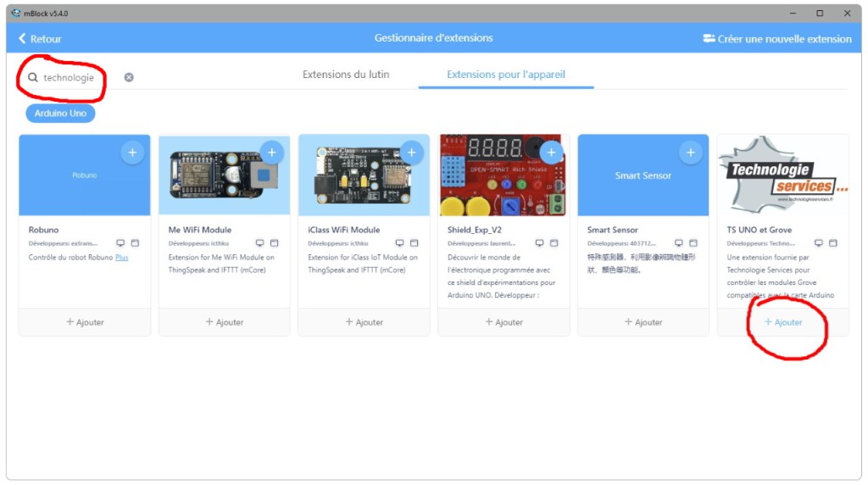The width and height of the screenshot is (868, 485).
Task: Clear the search field with X icon
Action: click(129, 77)
